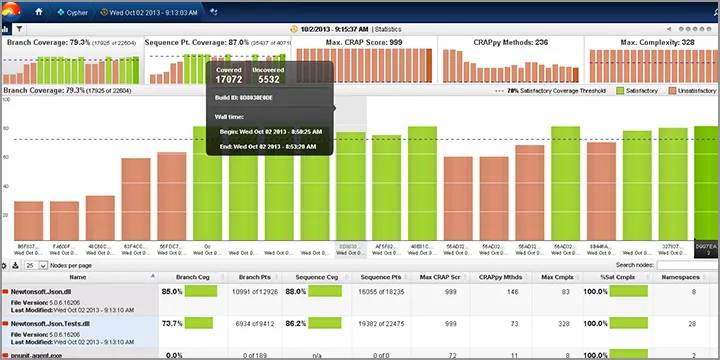The width and height of the screenshot is (720, 360).
Task: Open the funnel filter icon
Action: [19, 29]
